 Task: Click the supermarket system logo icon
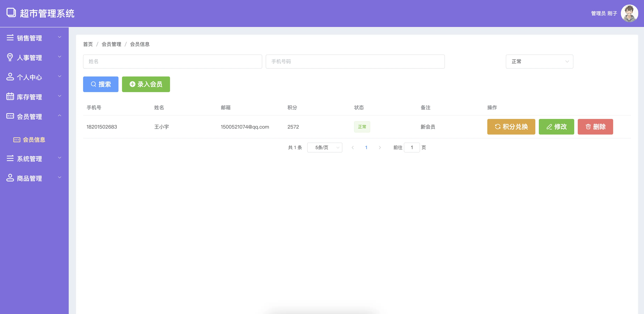[x=11, y=13]
